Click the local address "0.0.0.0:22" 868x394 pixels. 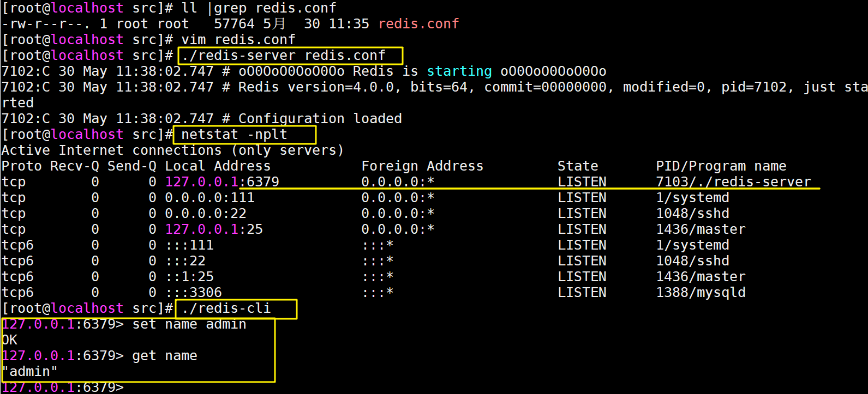[x=206, y=214]
